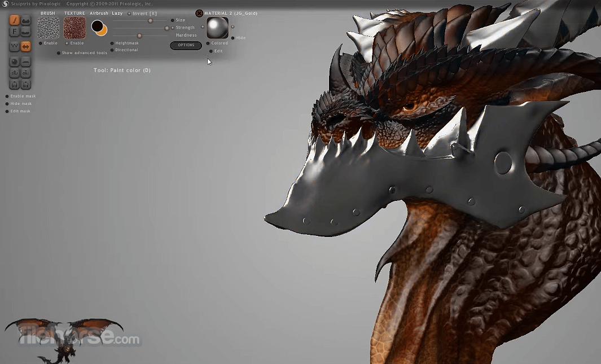The height and width of the screenshot is (364, 601).
Task: Select the Paint color brush tool
Action: (14, 20)
